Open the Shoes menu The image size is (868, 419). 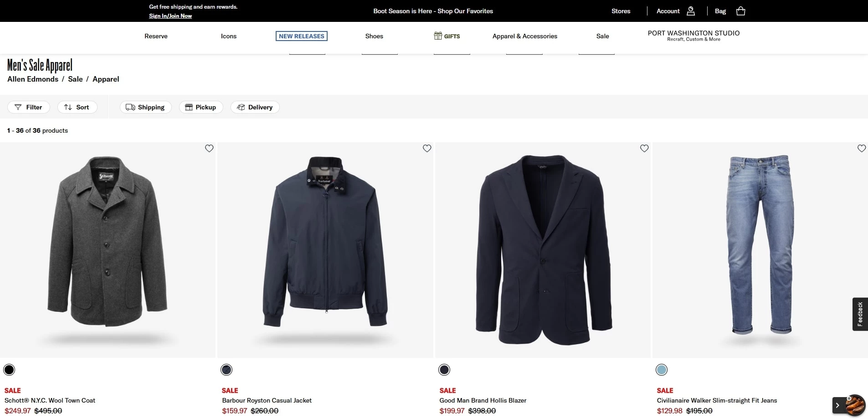click(x=374, y=36)
